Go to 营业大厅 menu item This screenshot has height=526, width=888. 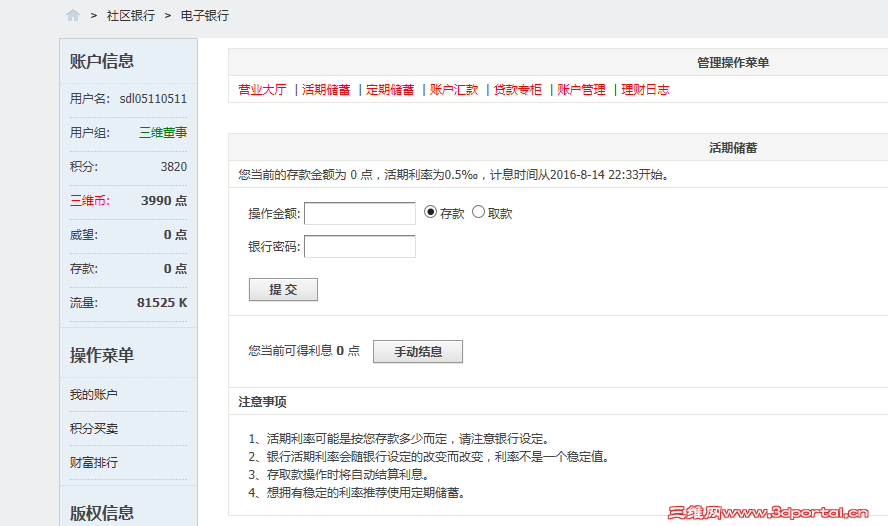point(262,89)
